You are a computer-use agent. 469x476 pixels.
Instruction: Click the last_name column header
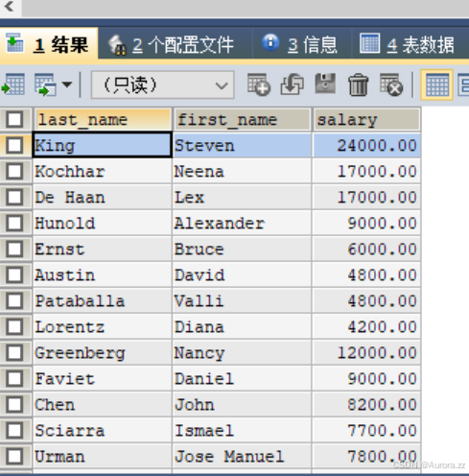coord(103,120)
